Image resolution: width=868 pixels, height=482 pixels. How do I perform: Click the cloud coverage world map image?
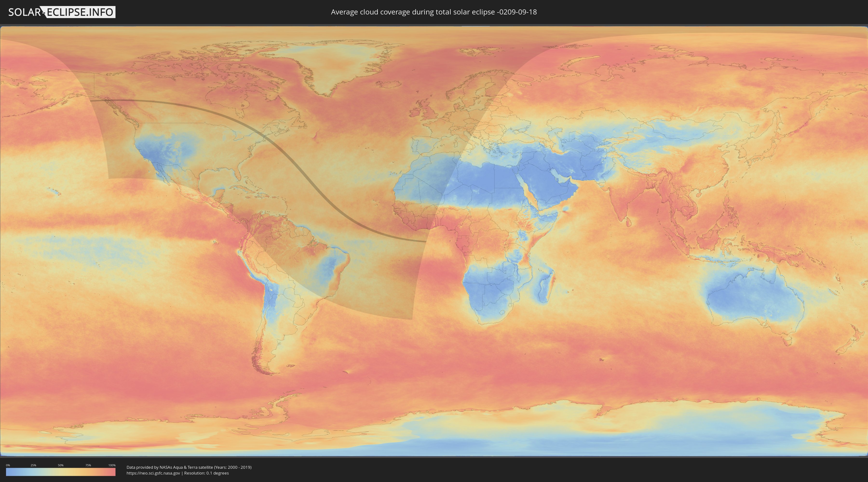coord(434,241)
